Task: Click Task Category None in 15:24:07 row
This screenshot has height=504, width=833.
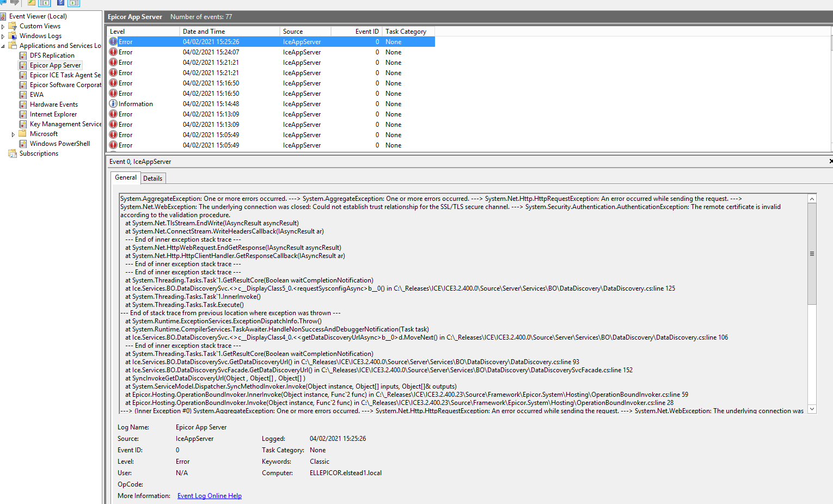Action: click(394, 52)
